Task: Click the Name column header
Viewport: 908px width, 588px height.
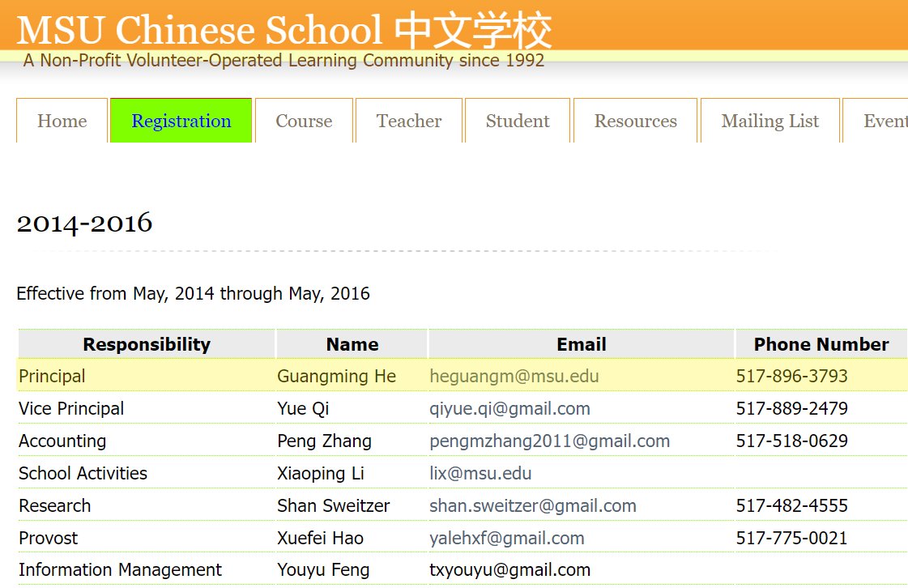Action: click(x=352, y=344)
